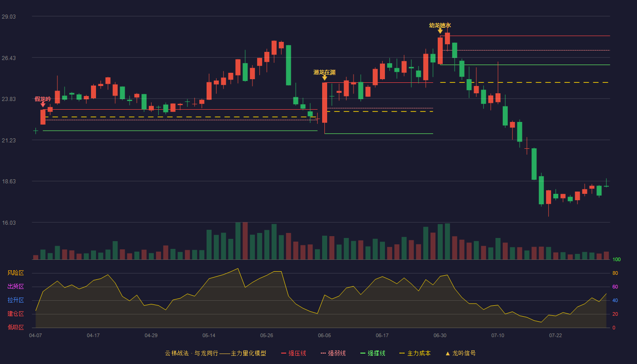
Task: Click the 07-22 date axis label
Action: point(556,335)
